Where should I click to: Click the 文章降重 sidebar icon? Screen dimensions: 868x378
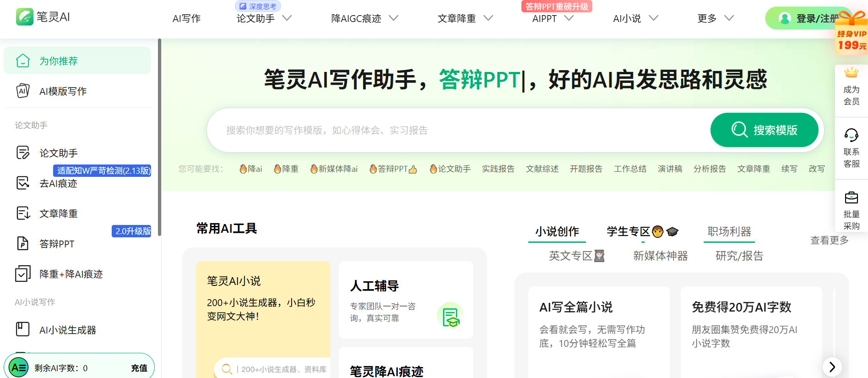click(x=23, y=213)
